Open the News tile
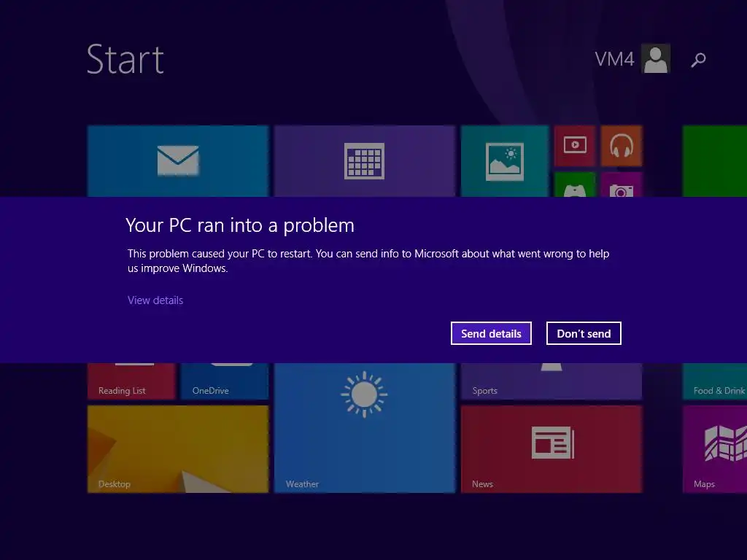 [x=551, y=449]
